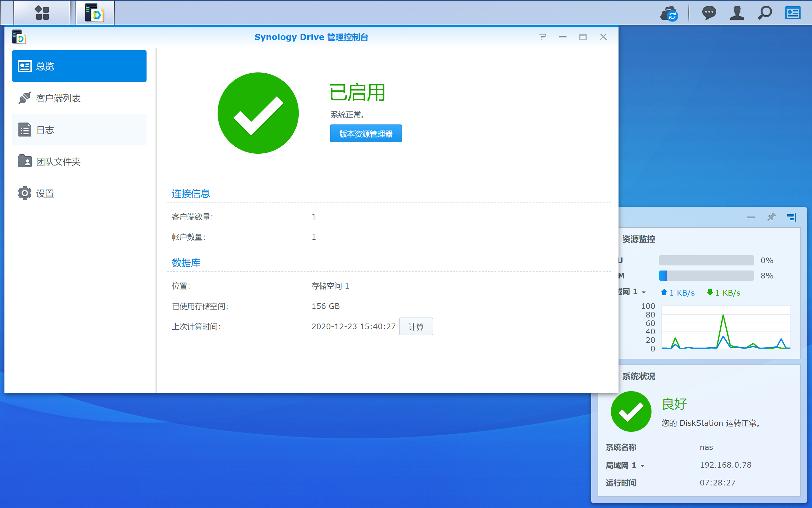Image resolution: width=812 pixels, height=508 pixels.
Task: Click the 数据库 section heading
Action: [186, 263]
